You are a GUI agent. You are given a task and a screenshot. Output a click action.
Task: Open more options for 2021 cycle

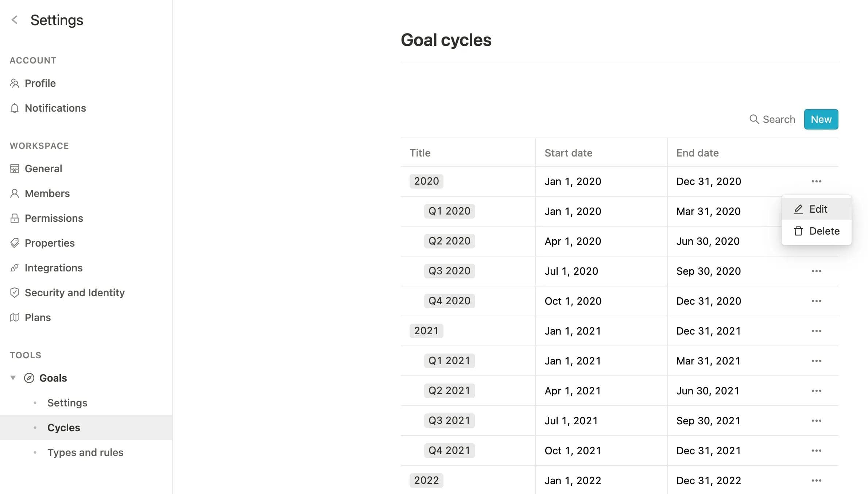tap(816, 331)
